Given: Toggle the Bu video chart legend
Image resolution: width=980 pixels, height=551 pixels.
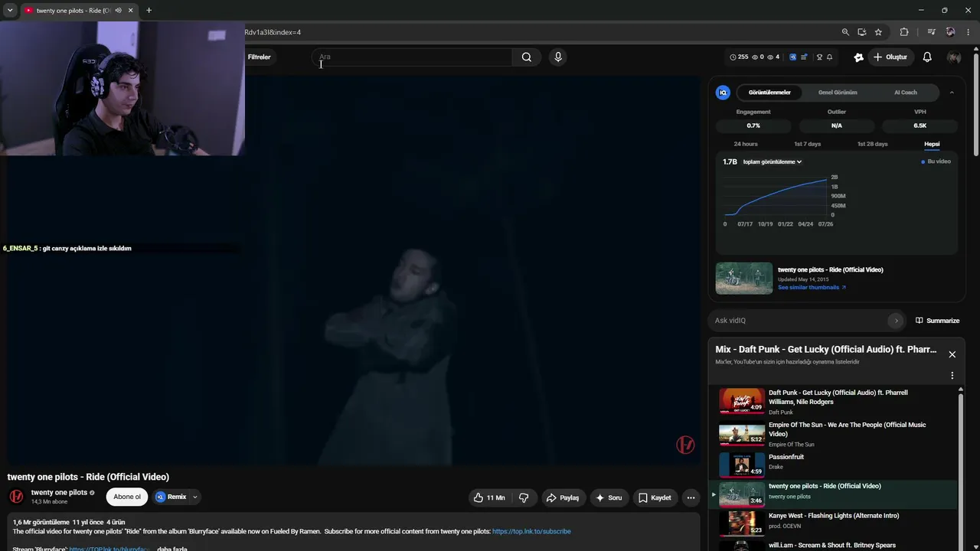Looking at the screenshot, I should coord(936,161).
